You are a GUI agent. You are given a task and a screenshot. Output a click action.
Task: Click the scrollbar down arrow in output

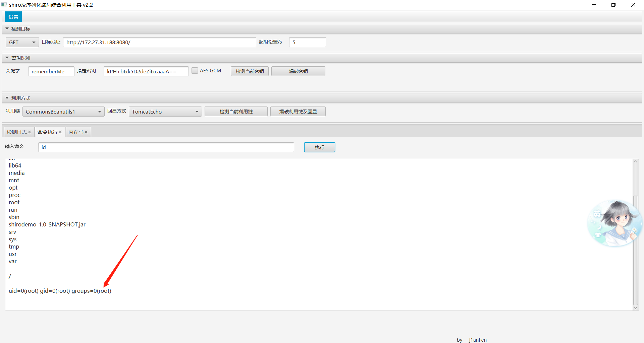[x=635, y=308]
